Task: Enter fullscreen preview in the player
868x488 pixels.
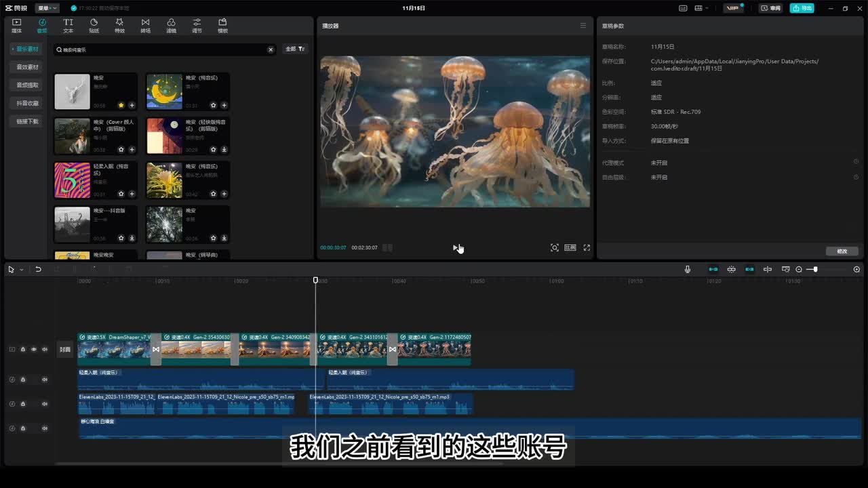Action: [x=587, y=247]
